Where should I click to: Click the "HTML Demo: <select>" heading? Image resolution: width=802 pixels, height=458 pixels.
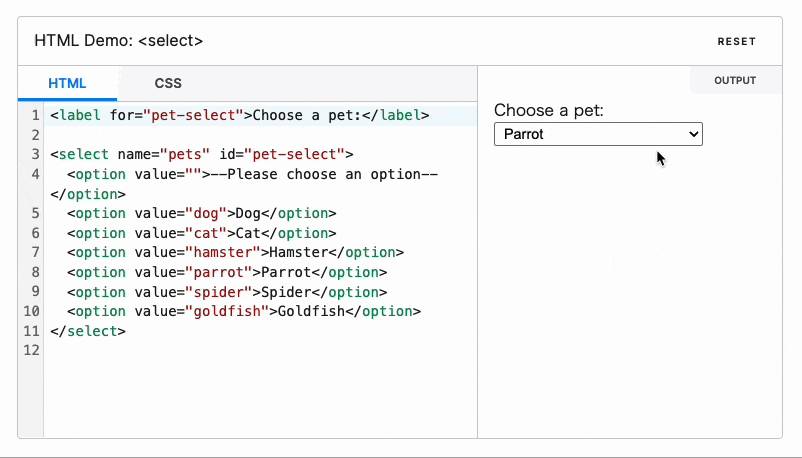tap(119, 41)
